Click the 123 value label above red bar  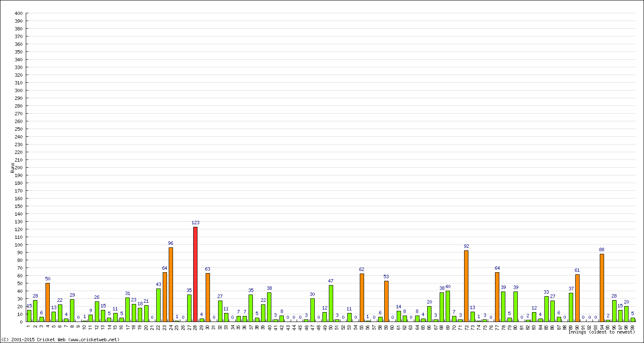click(x=195, y=223)
